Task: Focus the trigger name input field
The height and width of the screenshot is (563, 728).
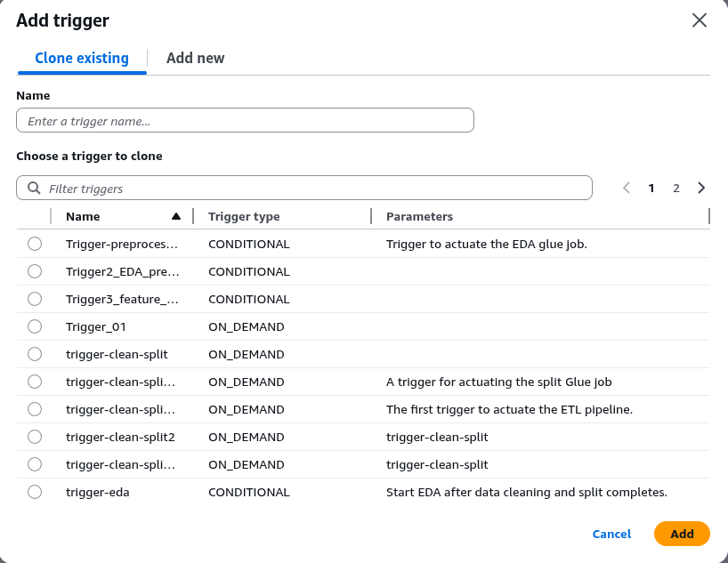Action: [245, 120]
